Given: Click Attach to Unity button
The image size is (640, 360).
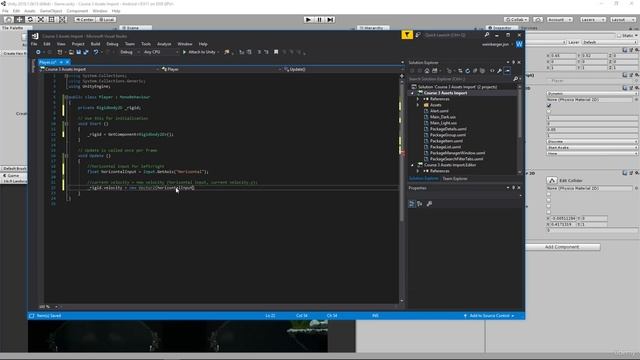Looking at the screenshot, I should pos(200,52).
